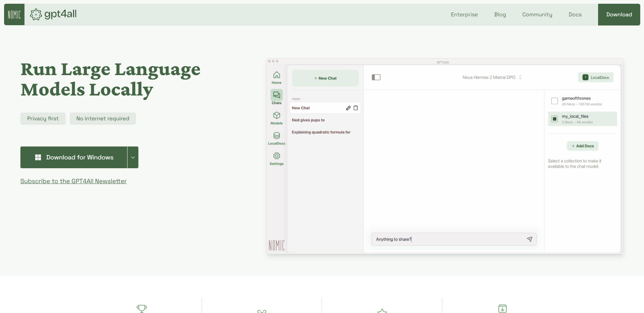Click the LocalDocs button at top right

tap(596, 77)
